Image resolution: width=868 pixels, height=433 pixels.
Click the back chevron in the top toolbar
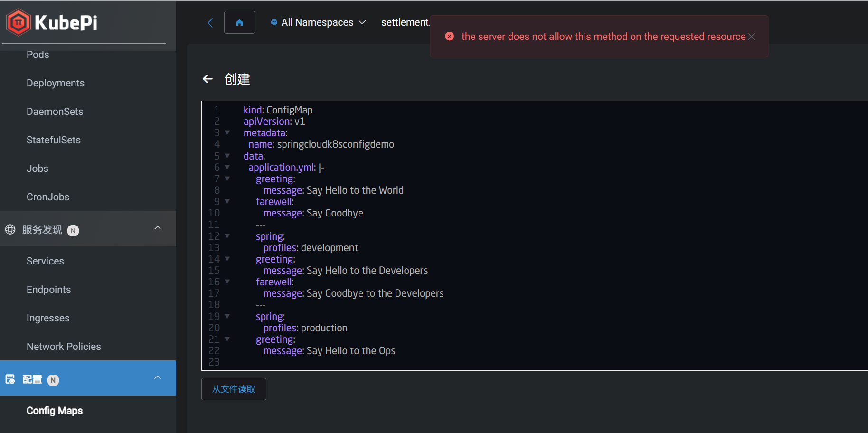(x=210, y=22)
